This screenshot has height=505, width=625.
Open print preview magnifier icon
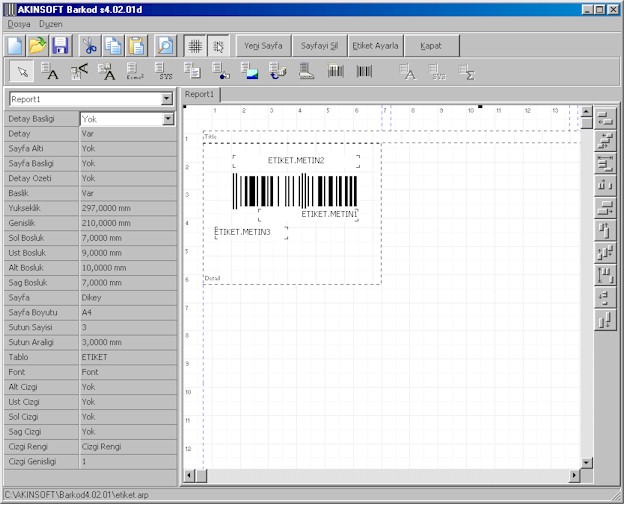[x=165, y=46]
